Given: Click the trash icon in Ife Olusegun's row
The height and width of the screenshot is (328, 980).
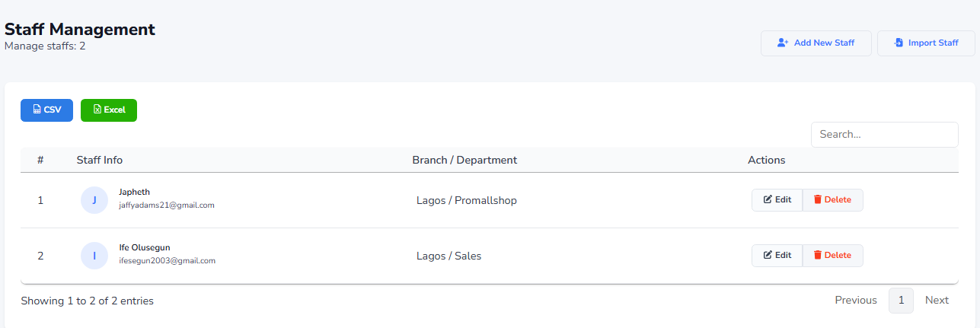Looking at the screenshot, I should tap(818, 256).
